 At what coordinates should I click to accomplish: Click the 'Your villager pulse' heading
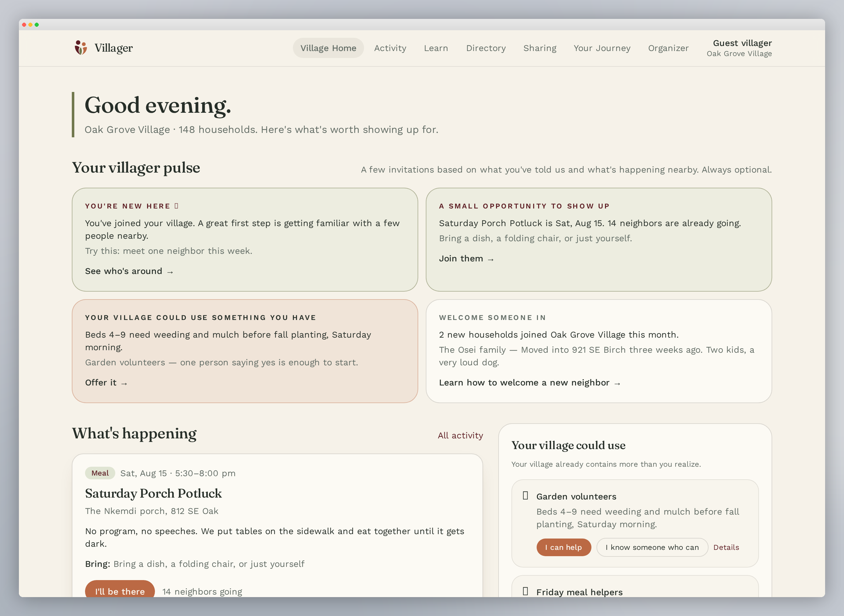coord(136,168)
